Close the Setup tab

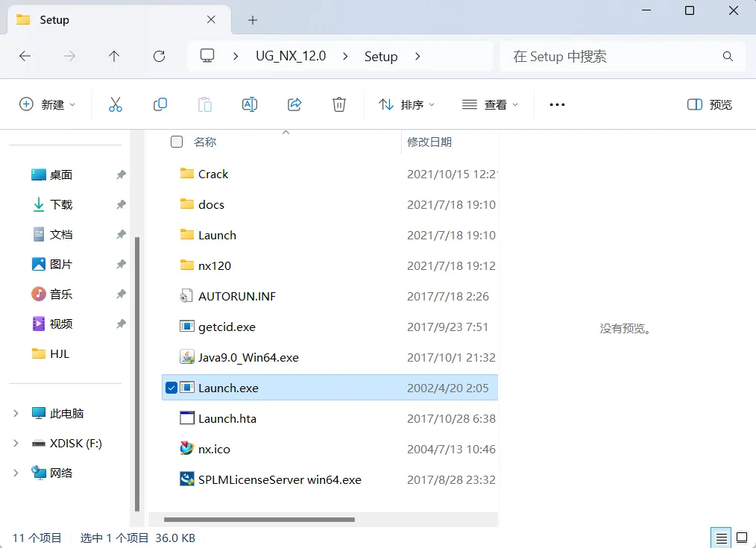tap(211, 19)
